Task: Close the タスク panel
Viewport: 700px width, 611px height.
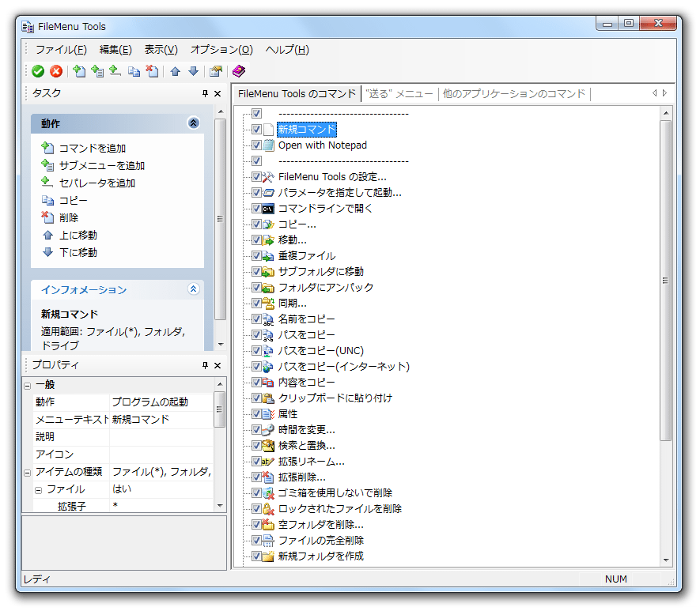Action: (x=218, y=93)
